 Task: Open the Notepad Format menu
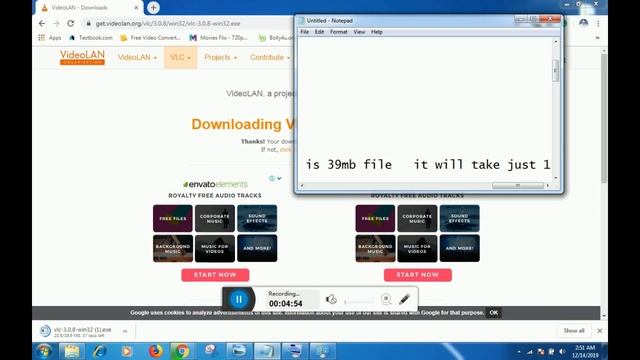[x=338, y=32]
